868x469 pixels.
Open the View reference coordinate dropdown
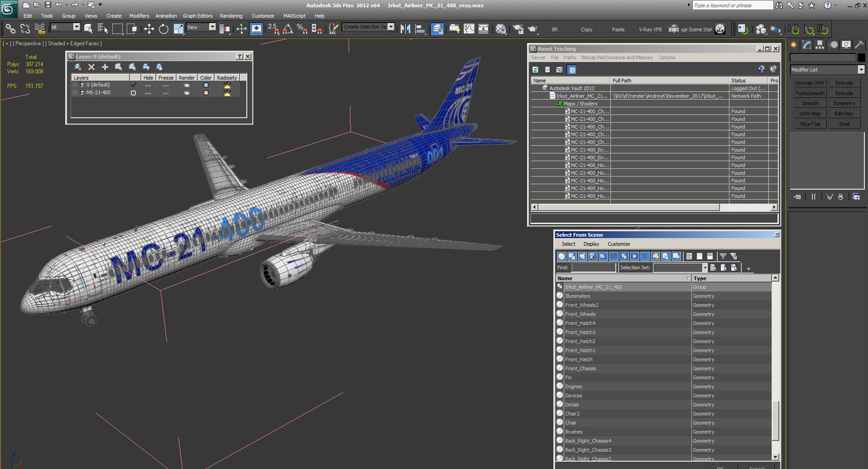pos(212,27)
